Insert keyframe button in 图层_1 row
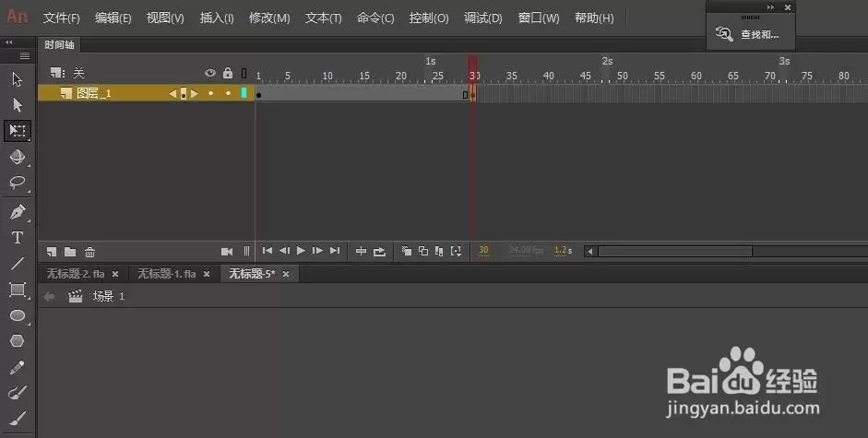Screen dimensions: 868x438 [184, 93]
